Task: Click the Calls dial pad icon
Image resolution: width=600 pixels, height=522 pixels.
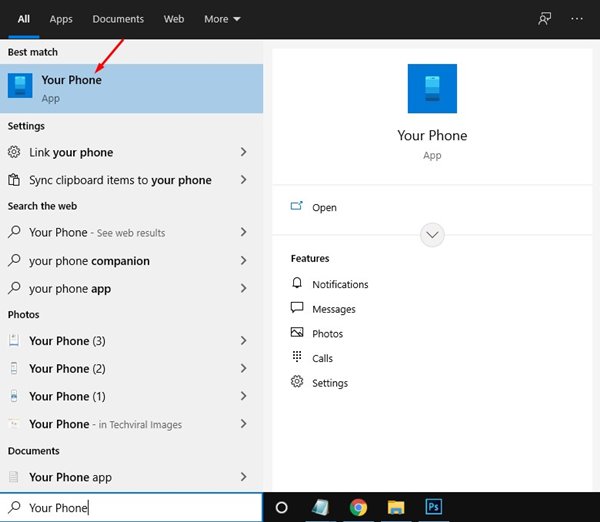Action: coord(297,356)
